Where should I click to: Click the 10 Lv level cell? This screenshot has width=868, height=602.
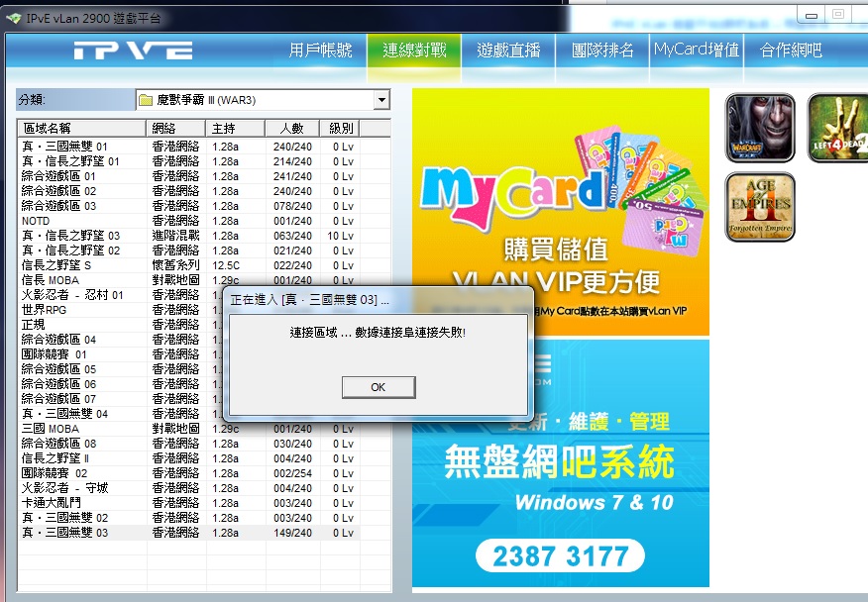[340, 236]
